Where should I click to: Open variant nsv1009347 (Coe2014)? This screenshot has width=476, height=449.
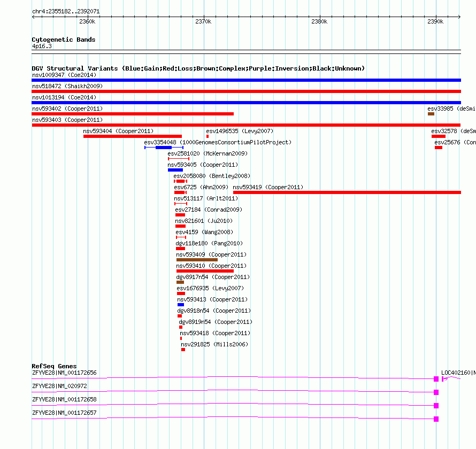pos(246,80)
